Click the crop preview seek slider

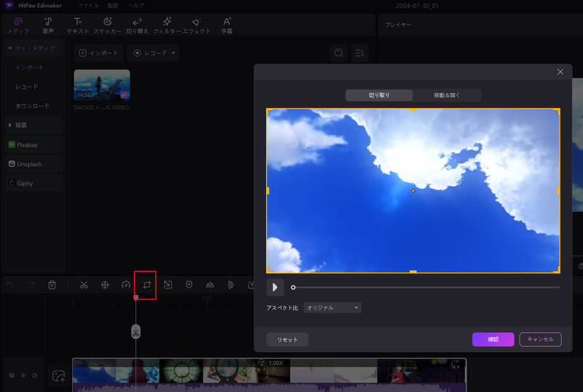[x=426, y=288]
